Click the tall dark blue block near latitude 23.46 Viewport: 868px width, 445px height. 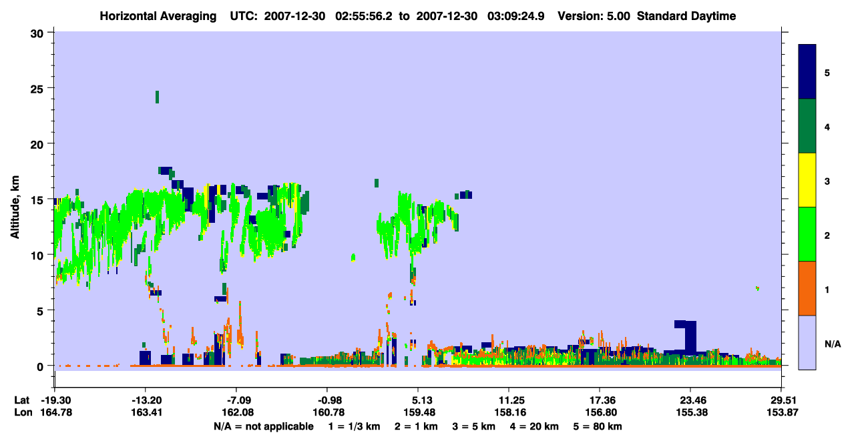coord(690,337)
